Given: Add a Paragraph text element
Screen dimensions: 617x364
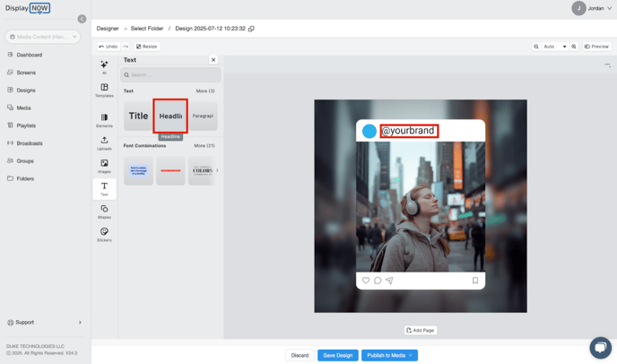Looking at the screenshot, I should (203, 116).
